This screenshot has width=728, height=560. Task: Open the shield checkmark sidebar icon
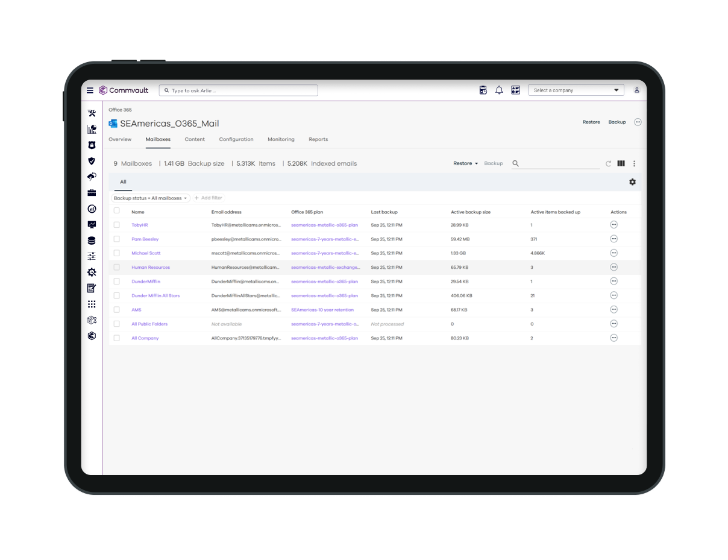(92, 161)
